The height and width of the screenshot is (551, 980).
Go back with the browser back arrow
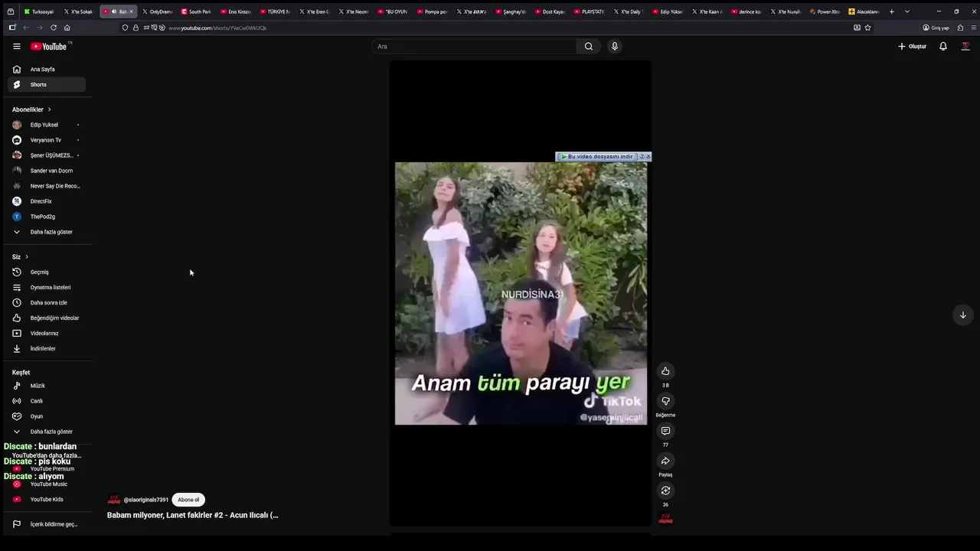click(x=25, y=28)
